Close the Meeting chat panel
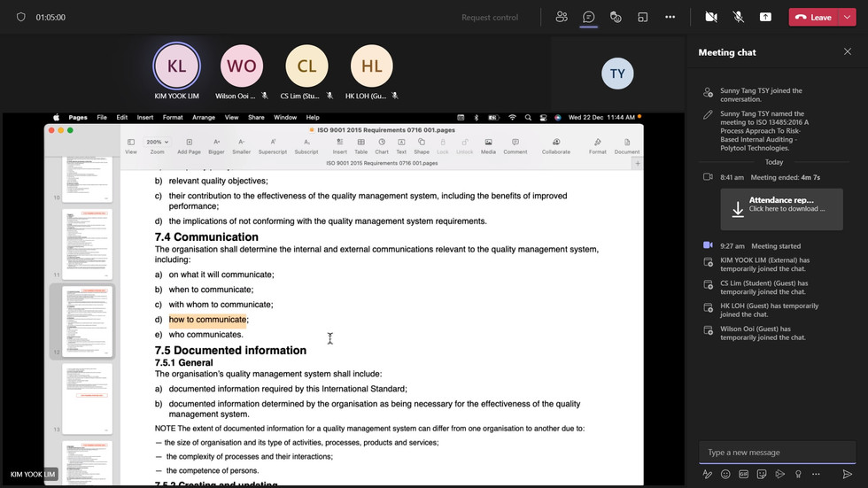This screenshot has width=868, height=488. click(848, 51)
